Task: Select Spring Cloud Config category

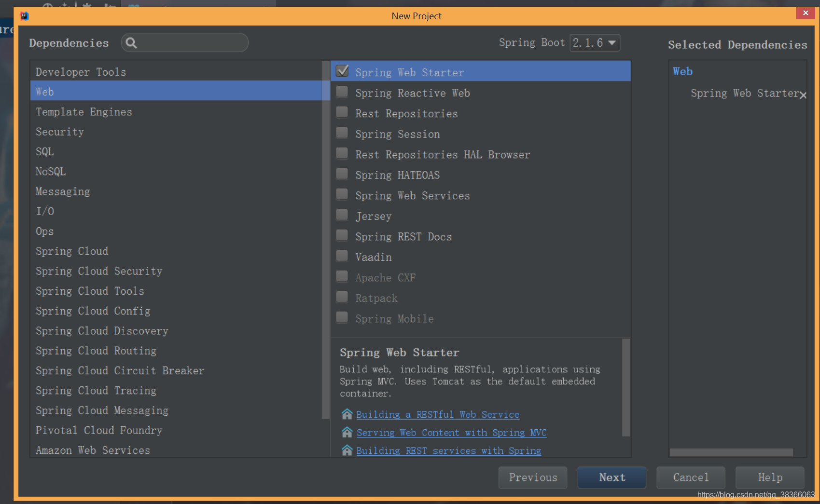Action: point(176,311)
